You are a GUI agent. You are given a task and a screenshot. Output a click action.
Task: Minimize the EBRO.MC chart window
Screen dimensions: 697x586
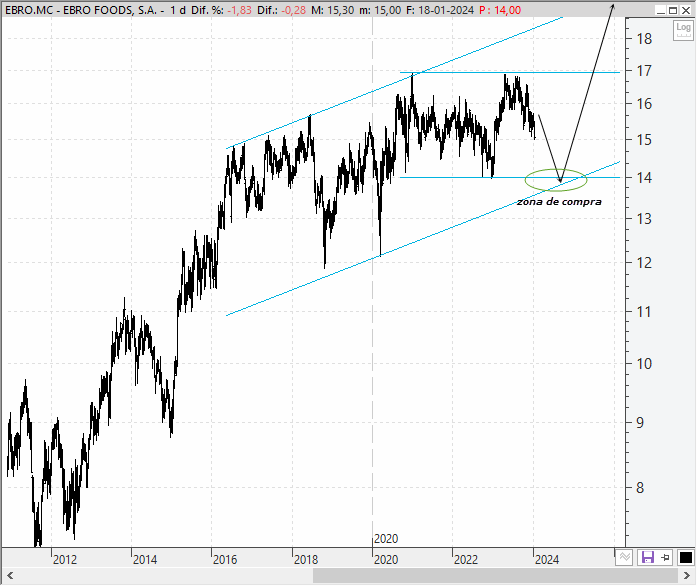pyautogui.click(x=661, y=10)
